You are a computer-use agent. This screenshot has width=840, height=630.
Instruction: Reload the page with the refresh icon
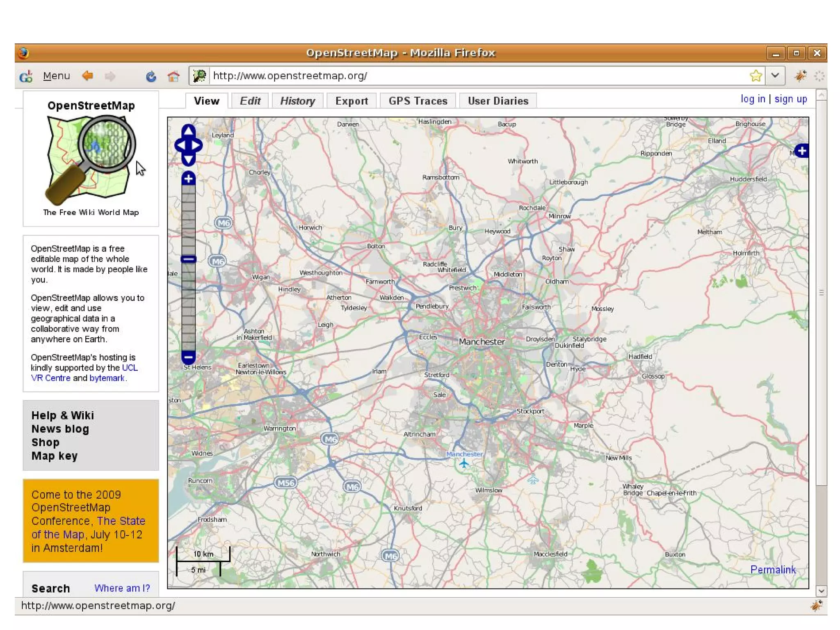(x=151, y=76)
